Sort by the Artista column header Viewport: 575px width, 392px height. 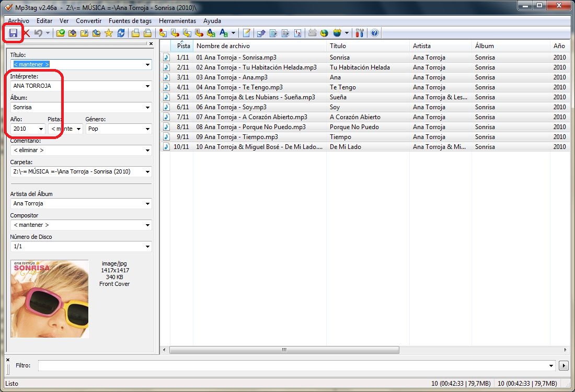pos(441,46)
